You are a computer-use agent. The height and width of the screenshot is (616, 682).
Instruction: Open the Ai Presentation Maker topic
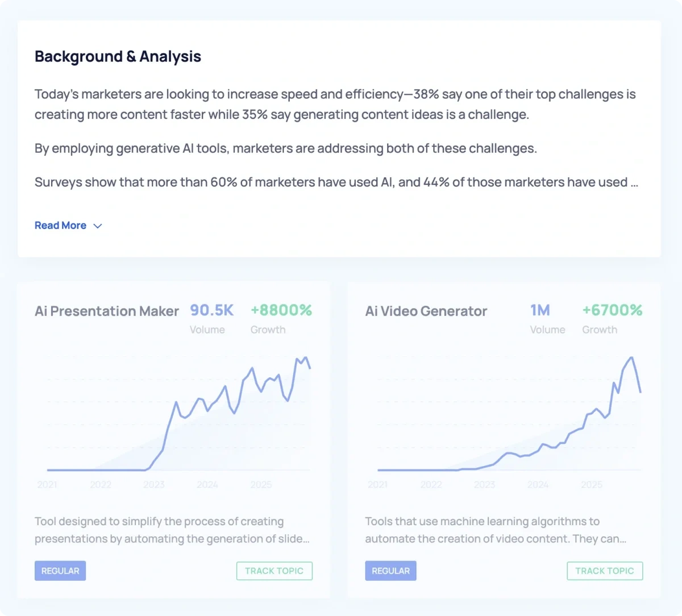point(106,311)
